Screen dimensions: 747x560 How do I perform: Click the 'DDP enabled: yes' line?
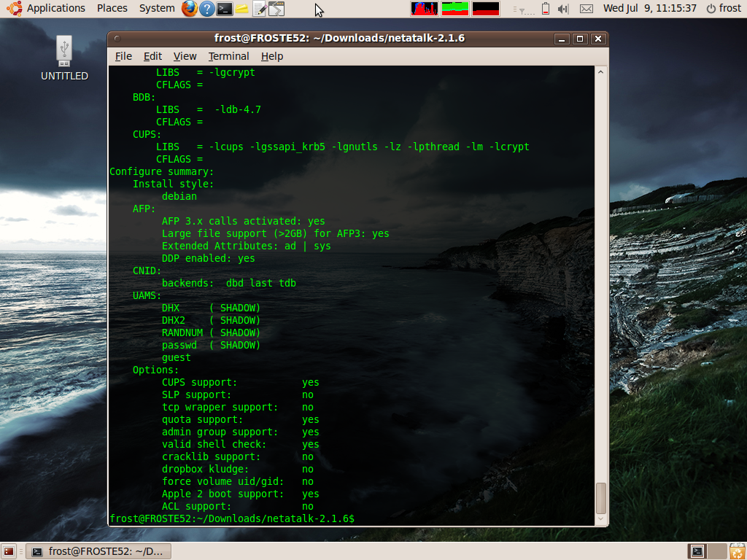[x=208, y=258]
